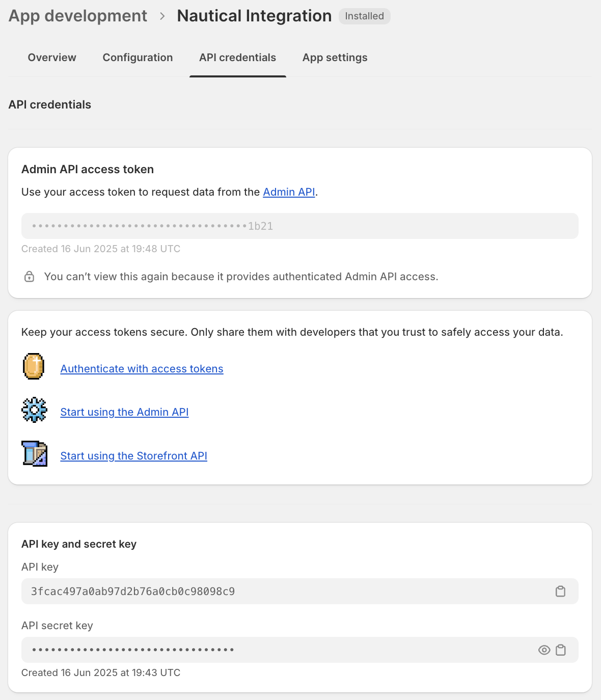Open Authenticate with access tokens link

[142, 369]
